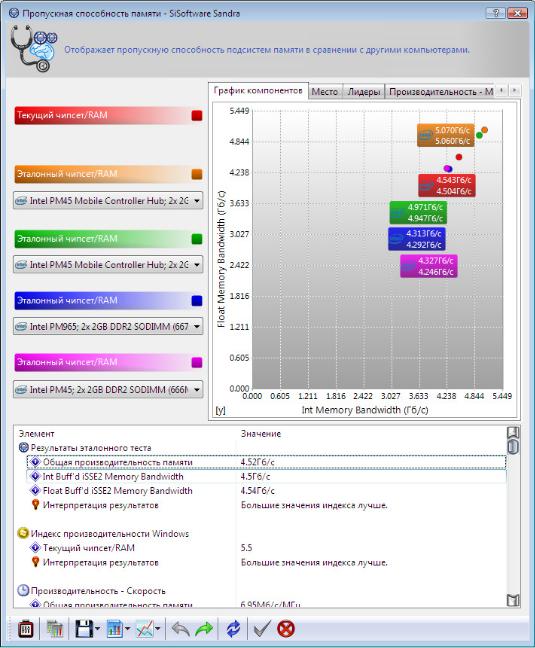Click the 4.52Гб/с value
The width and height of the screenshot is (535, 648).
(257, 462)
